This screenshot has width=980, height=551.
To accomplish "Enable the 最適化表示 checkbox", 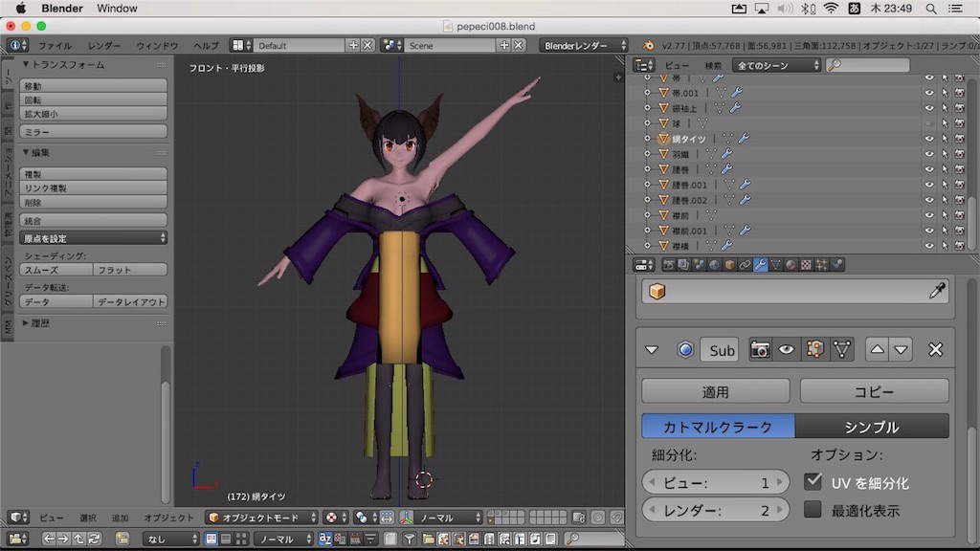I will (x=813, y=510).
